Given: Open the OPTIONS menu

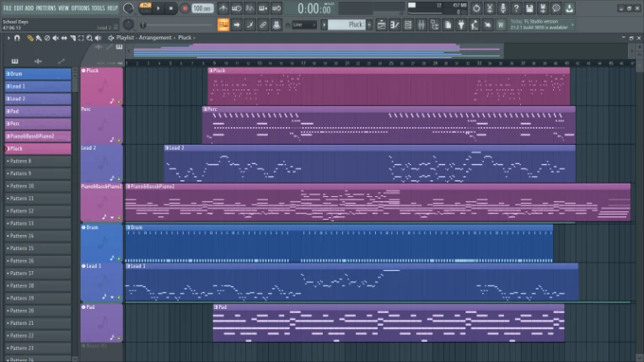Looking at the screenshot, I should (x=80, y=8).
